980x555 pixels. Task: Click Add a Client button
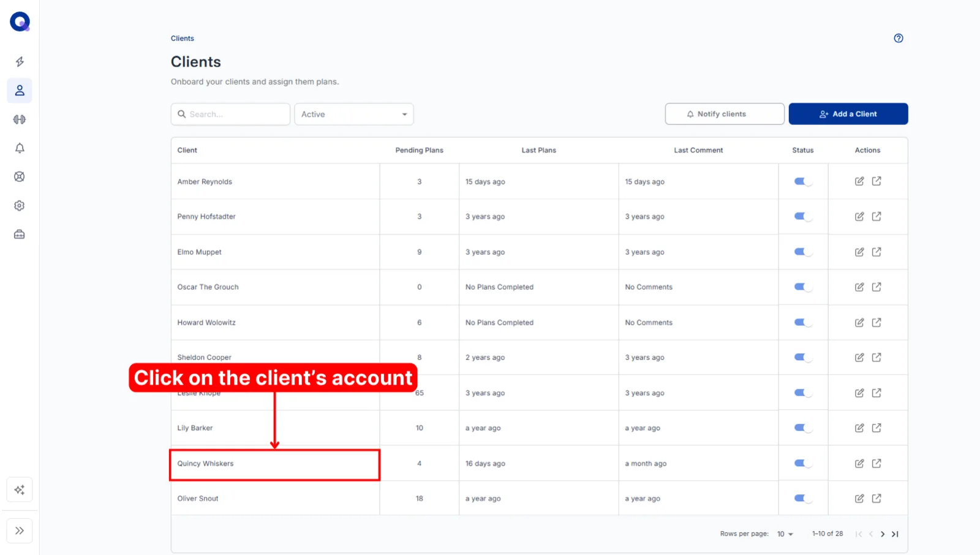pos(848,114)
